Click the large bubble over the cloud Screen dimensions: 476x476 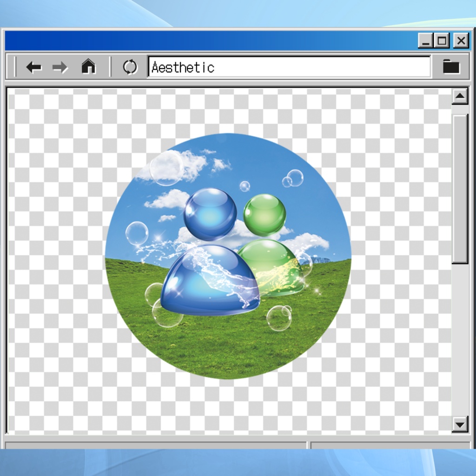[x=166, y=168]
